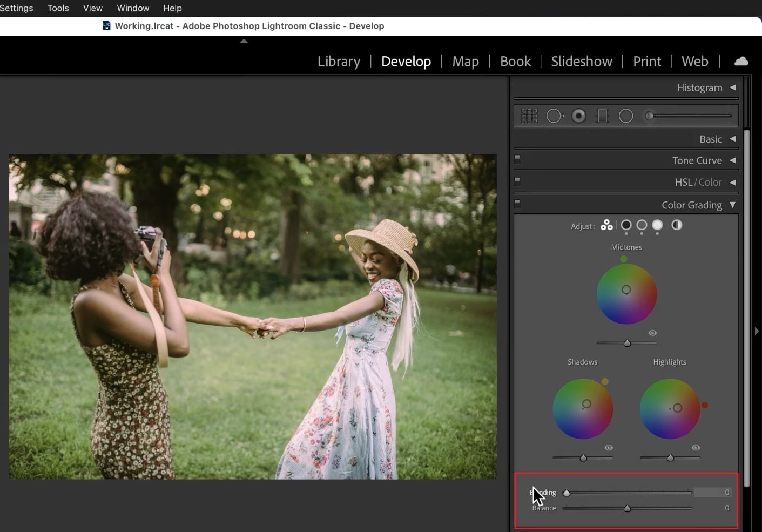Open the Spot Removal tool
Screen dimensions: 762x532
pos(555,116)
